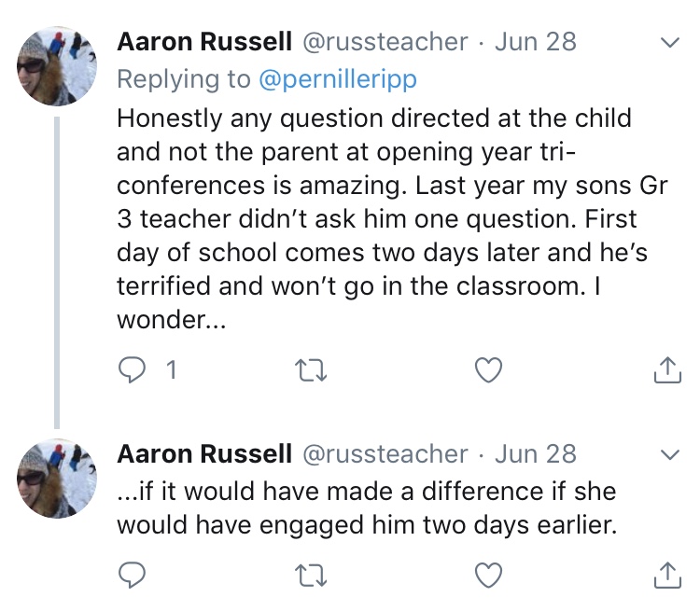The image size is (700, 611).
Task: Open the second tweet's Jun 28 timestamp
Action: tap(535, 454)
